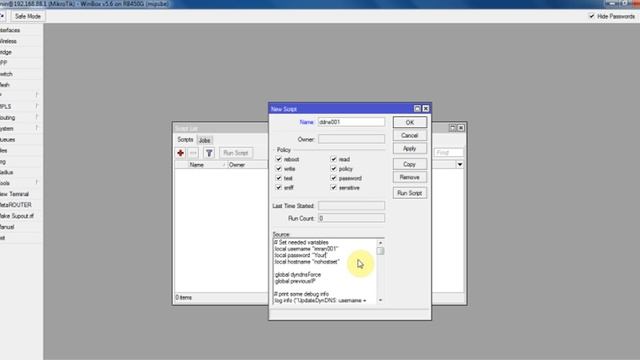Click Run Script in Script List toolbar

click(236, 153)
